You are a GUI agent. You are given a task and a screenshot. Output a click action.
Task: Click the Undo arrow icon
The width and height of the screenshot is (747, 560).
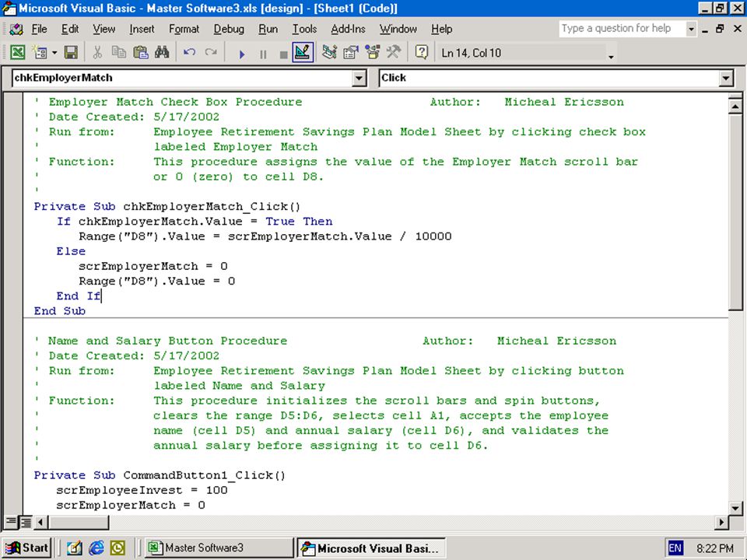pos(190,52)
